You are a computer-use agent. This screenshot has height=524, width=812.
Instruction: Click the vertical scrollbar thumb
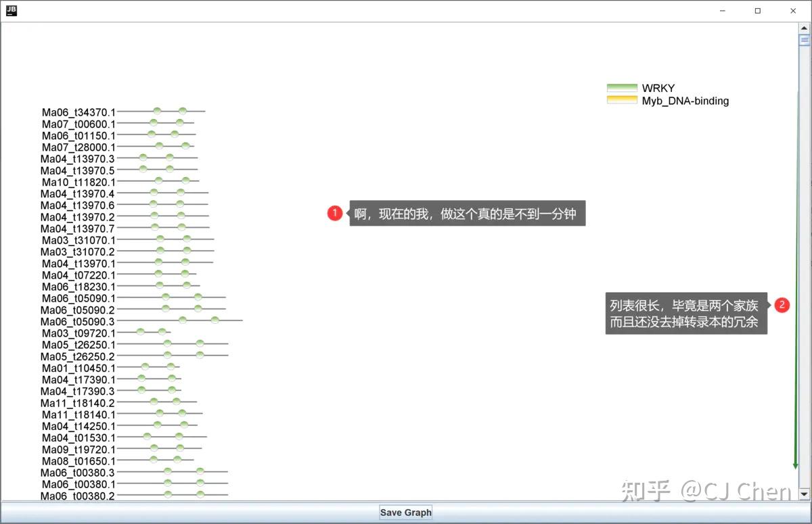coord(805,40)
